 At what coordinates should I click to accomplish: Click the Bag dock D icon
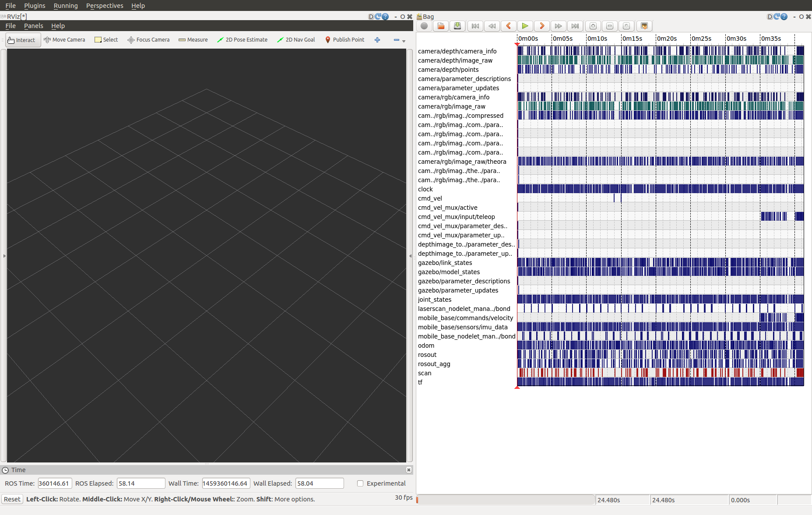[770, 17]
